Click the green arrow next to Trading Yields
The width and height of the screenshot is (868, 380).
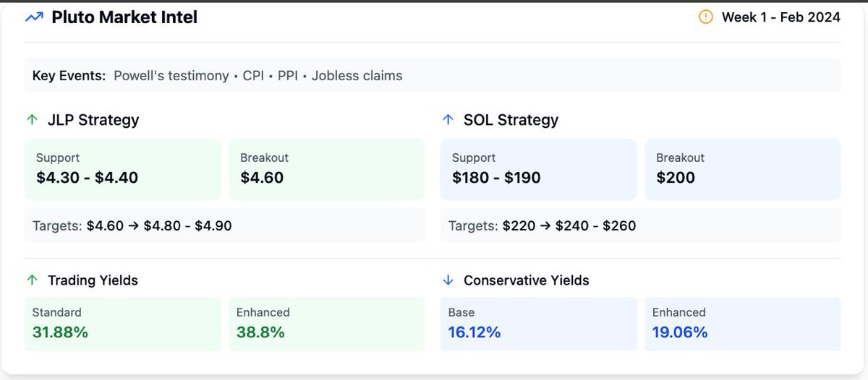point(32,280)
